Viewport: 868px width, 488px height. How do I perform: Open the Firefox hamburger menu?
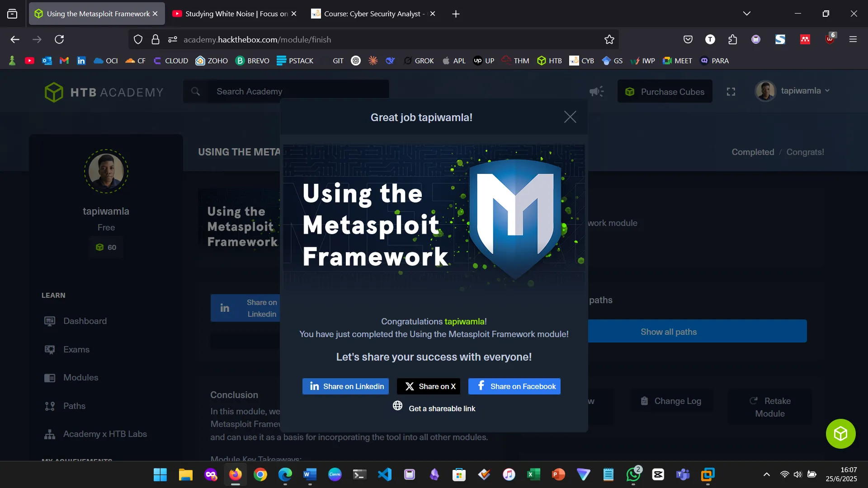click(854, 39)
